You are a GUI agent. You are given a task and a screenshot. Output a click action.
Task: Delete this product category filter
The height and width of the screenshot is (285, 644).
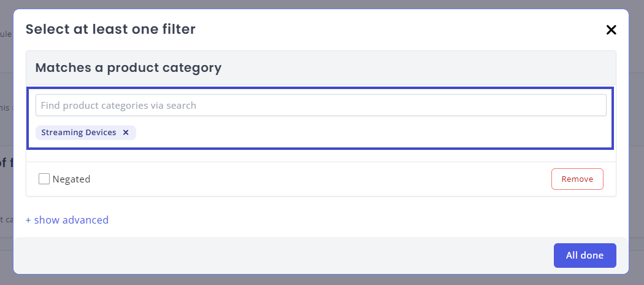pyautogui.click(x=577, y=179)
